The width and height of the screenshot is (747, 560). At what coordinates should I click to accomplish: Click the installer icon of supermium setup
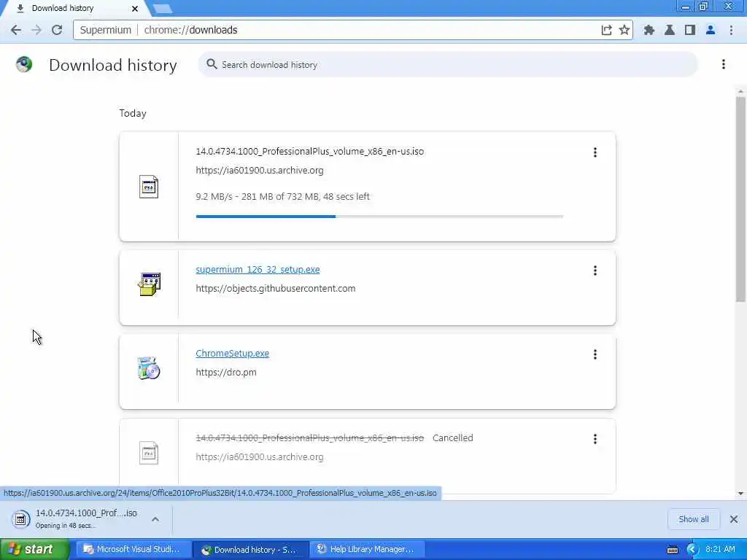(x=149, y=284)
